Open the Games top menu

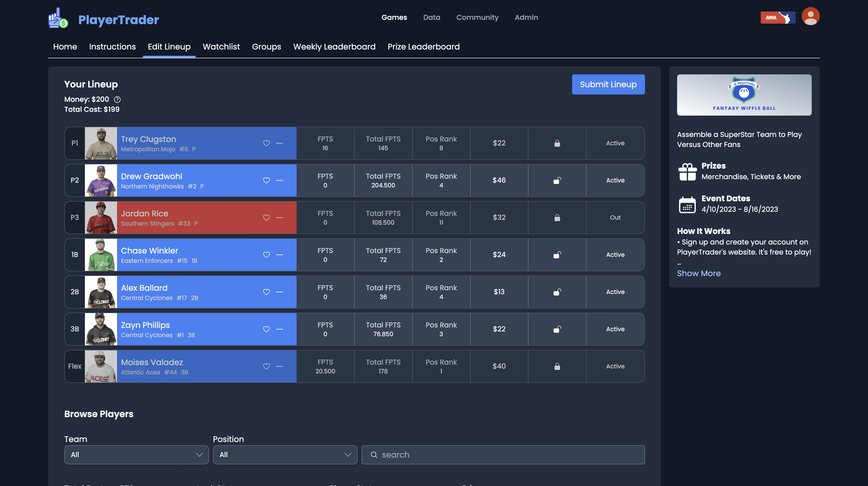394,18
